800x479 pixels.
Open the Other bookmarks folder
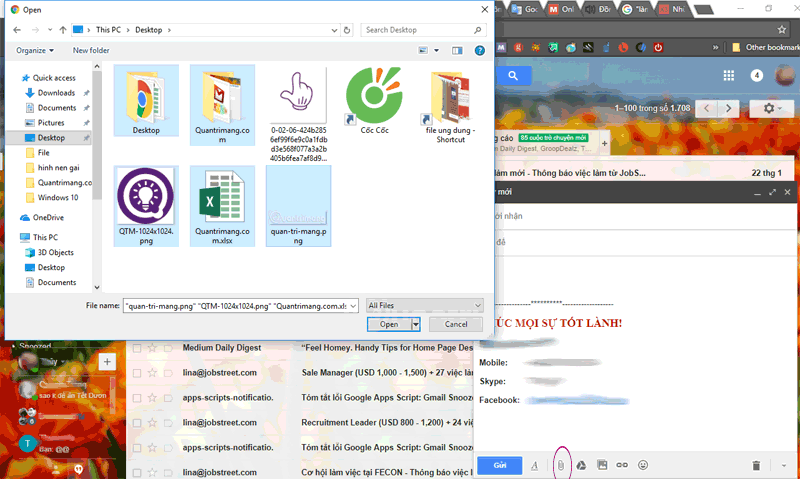(x=765, y=47)
